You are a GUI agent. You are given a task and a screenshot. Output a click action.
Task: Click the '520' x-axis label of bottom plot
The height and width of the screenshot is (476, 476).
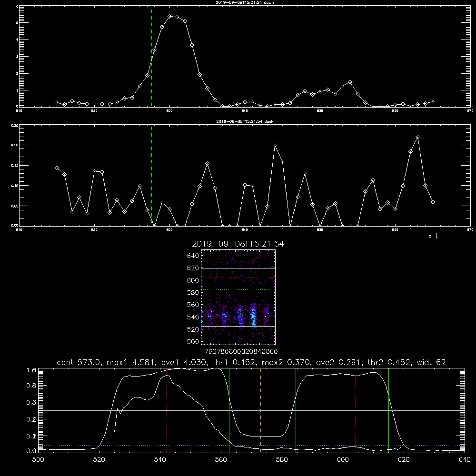coord(99,460)
